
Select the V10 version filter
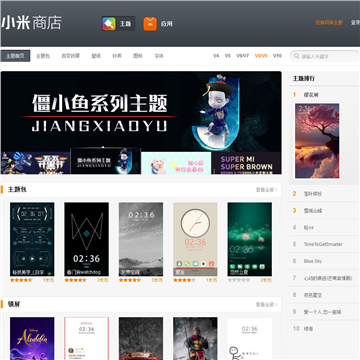[x=277, y=56]
